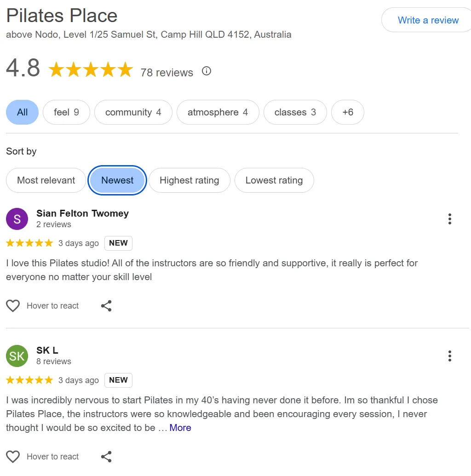471x476 pixels.
Task: Filter reviews by feel topic
Action: [66, 112]
